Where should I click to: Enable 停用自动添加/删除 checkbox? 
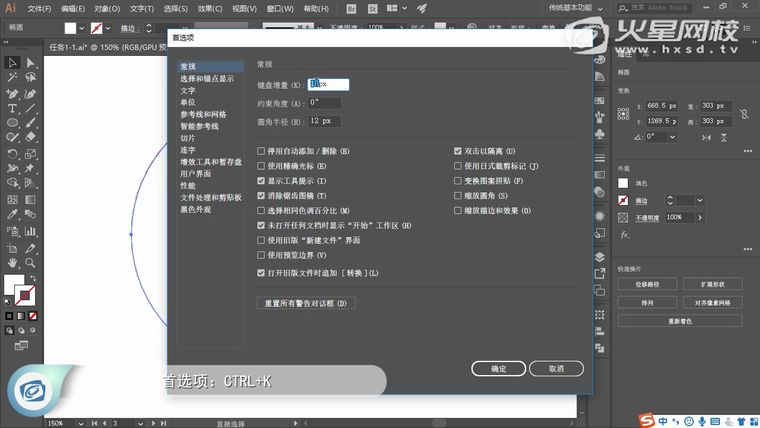262,151
